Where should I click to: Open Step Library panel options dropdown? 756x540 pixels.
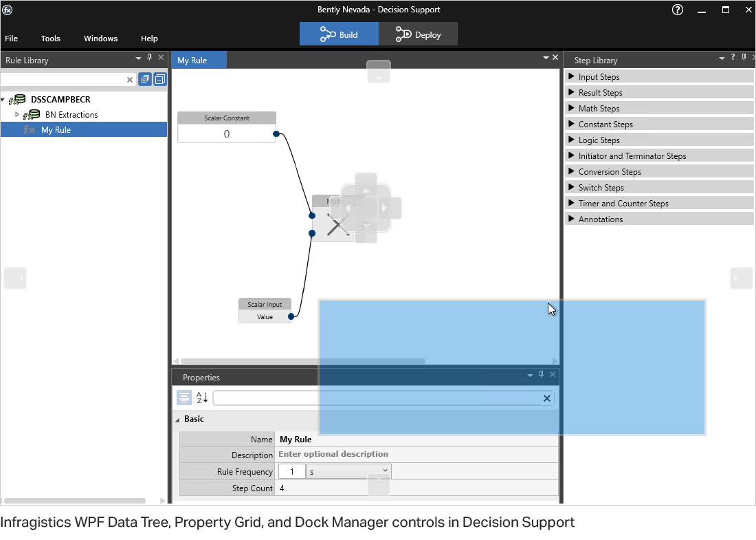click(722, 58)
